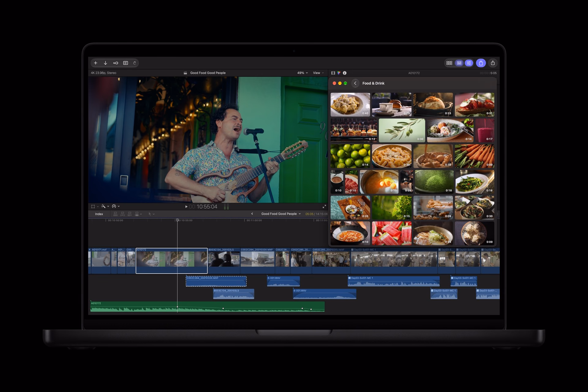Click the append clip edit icon
588x392 pixels.
[x=130, y=214]
